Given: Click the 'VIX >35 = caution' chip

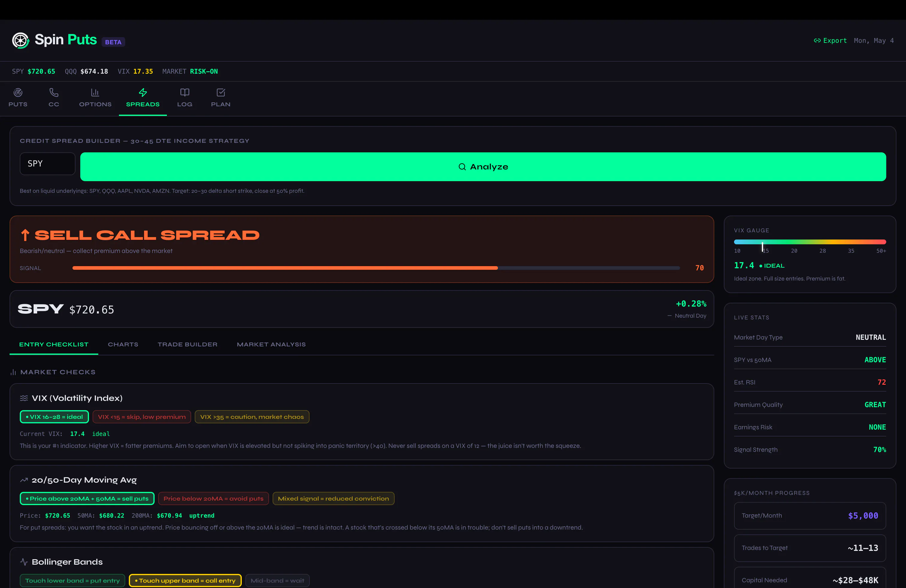Looking at the screenshot, I should coord(252,417).
